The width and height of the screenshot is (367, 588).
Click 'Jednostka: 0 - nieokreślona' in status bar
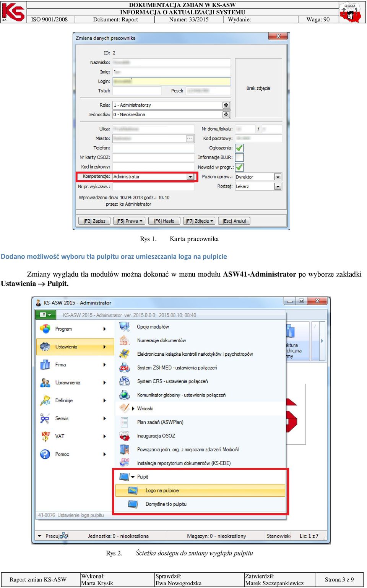118,536
